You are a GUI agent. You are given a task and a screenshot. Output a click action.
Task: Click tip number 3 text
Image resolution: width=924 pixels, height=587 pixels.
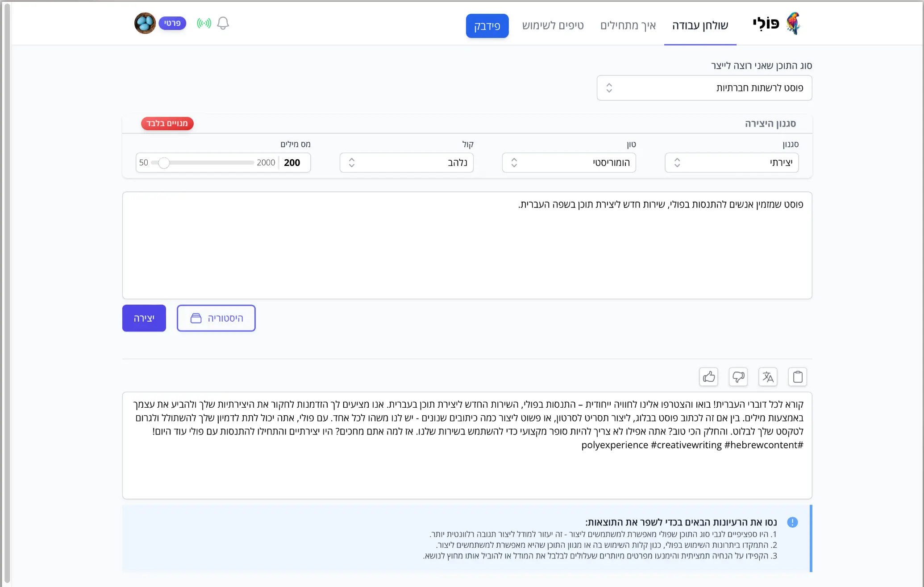click(x=600, y=556)
